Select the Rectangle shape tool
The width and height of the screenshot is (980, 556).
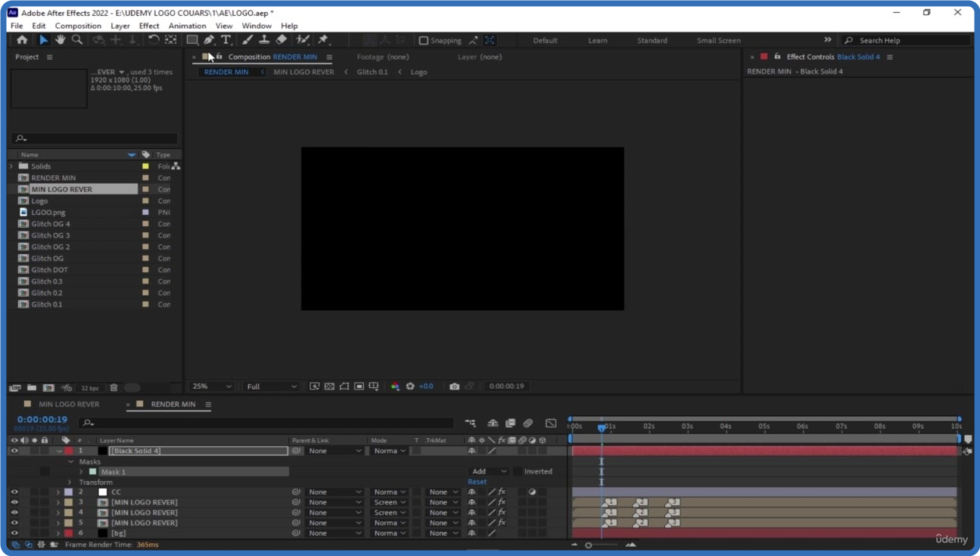point(192,40)
